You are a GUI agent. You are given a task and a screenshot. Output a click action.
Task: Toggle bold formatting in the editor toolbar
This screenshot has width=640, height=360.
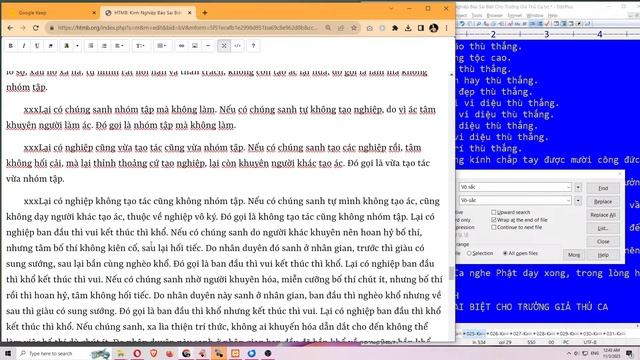click(11, 46)
